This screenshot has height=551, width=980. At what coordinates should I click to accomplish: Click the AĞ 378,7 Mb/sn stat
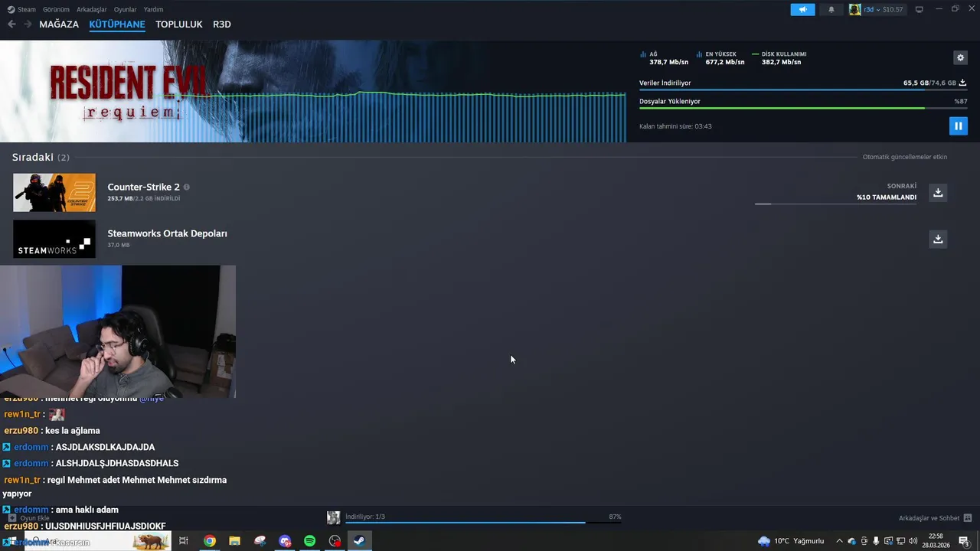pyautogui.click(x=664, y=58)
